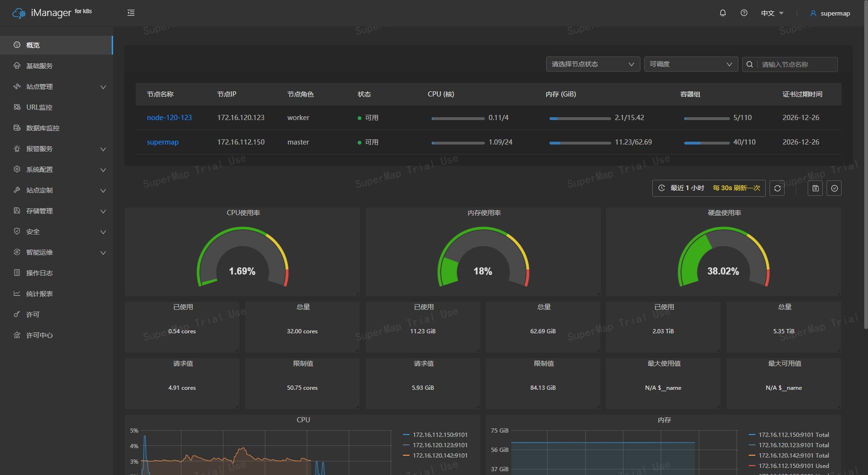This screenshot has width=868, height=475.
Task: Open the 可调度 dropdown
Action: pos(691,64)
